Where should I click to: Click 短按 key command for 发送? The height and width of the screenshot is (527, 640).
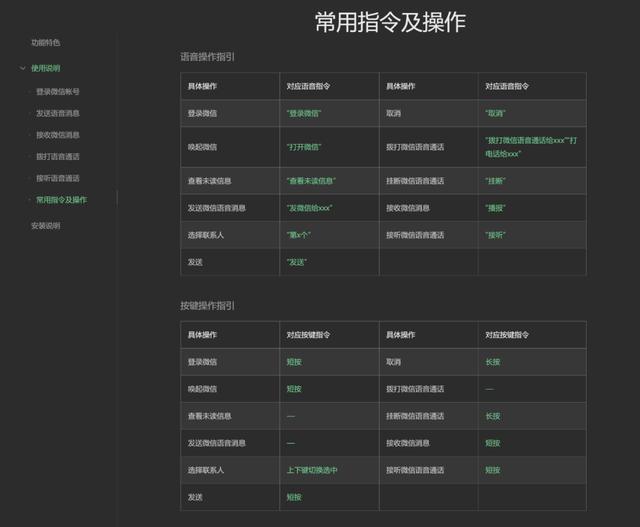pos(294,497)
